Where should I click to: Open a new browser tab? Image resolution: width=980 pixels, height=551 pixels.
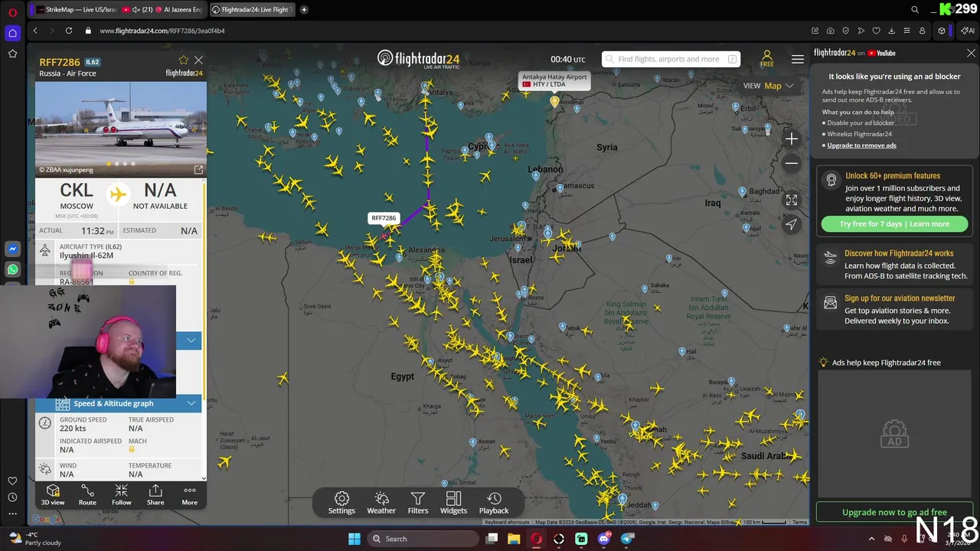click(304, 10)
